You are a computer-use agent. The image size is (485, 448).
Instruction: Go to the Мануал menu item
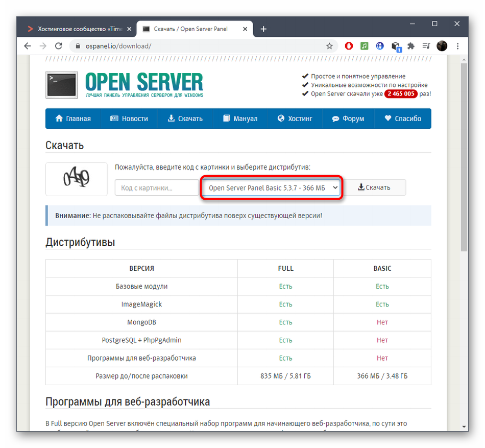pyautogui.click(x=240, y=119)
